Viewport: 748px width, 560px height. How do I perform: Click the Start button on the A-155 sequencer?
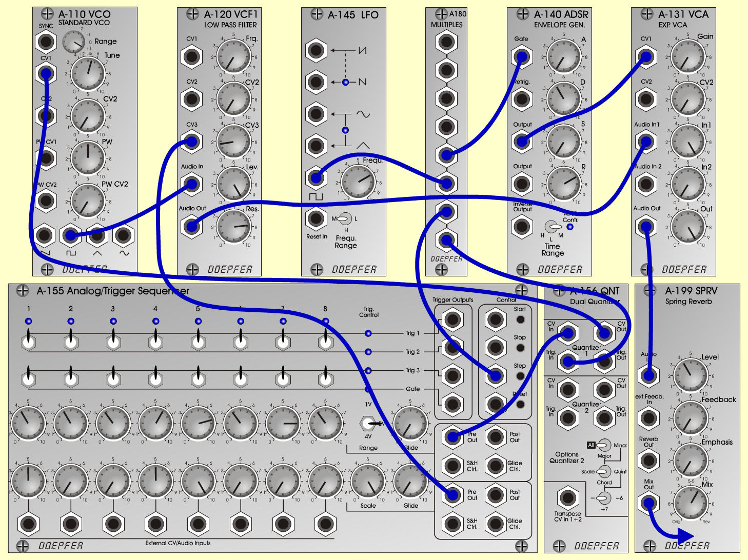[520, 319]
